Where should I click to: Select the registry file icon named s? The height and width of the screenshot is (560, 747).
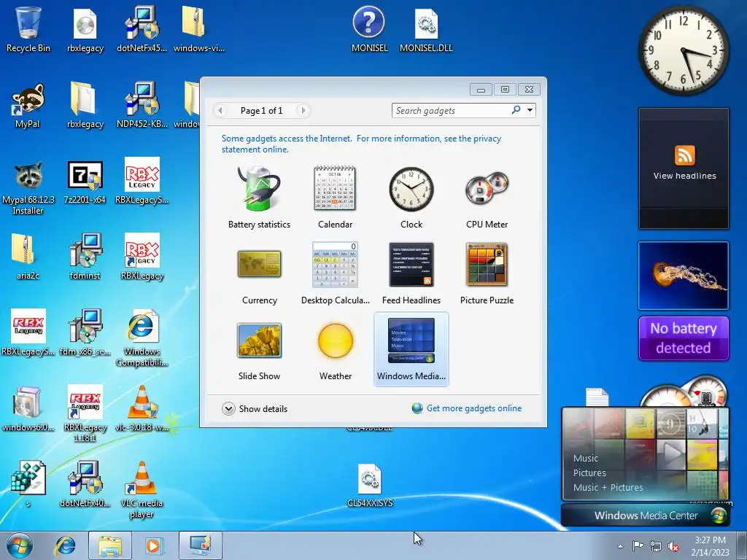[x=28, y=484]
